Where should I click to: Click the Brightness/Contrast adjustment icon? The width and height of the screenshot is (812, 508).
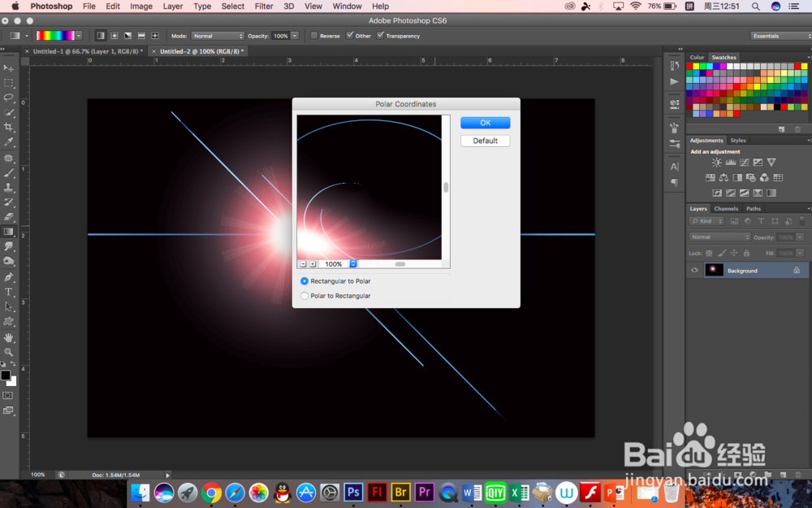tap(716, 163)
